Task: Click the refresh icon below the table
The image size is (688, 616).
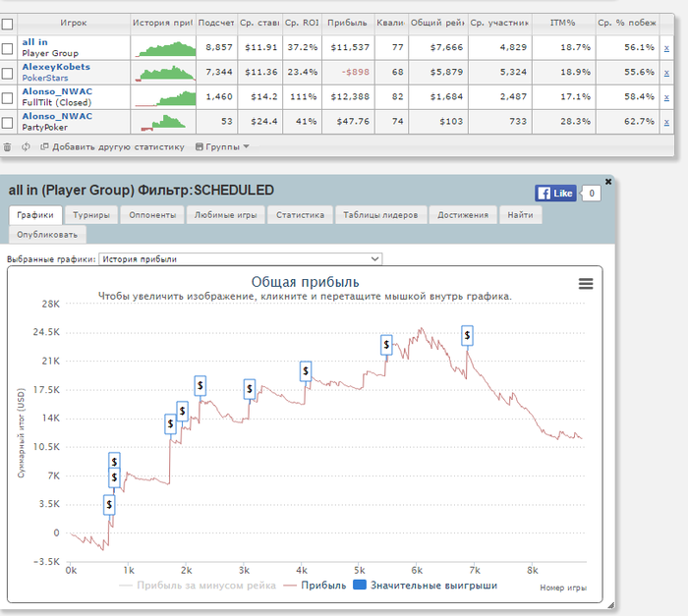Action: 26,147
